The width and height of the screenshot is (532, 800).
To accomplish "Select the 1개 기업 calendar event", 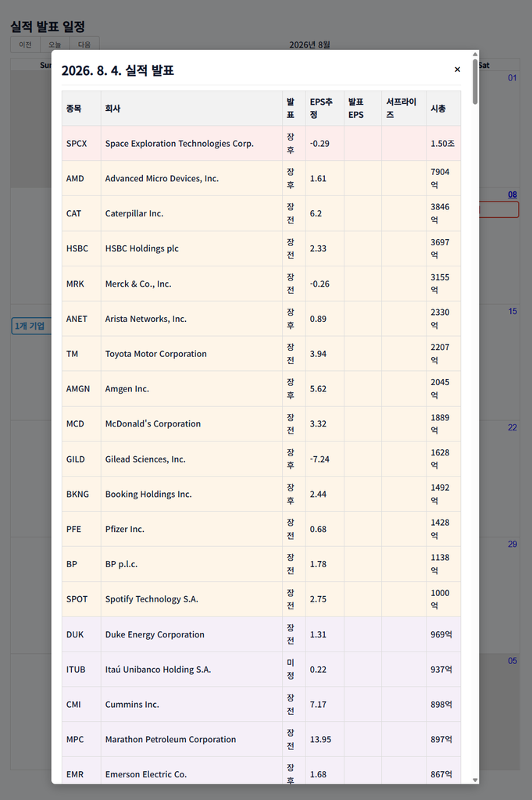I will tap(31, 326).
